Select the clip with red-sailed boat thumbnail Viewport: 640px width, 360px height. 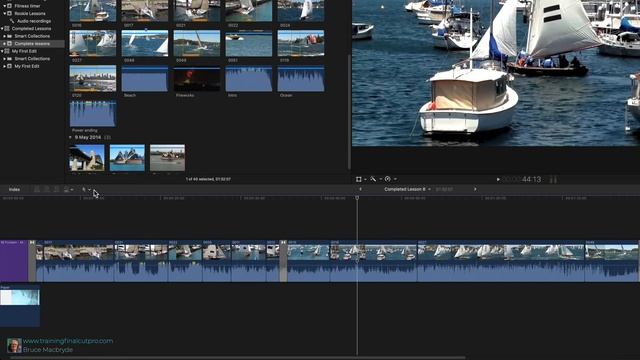pyautogui.click(x=301, y=43)
